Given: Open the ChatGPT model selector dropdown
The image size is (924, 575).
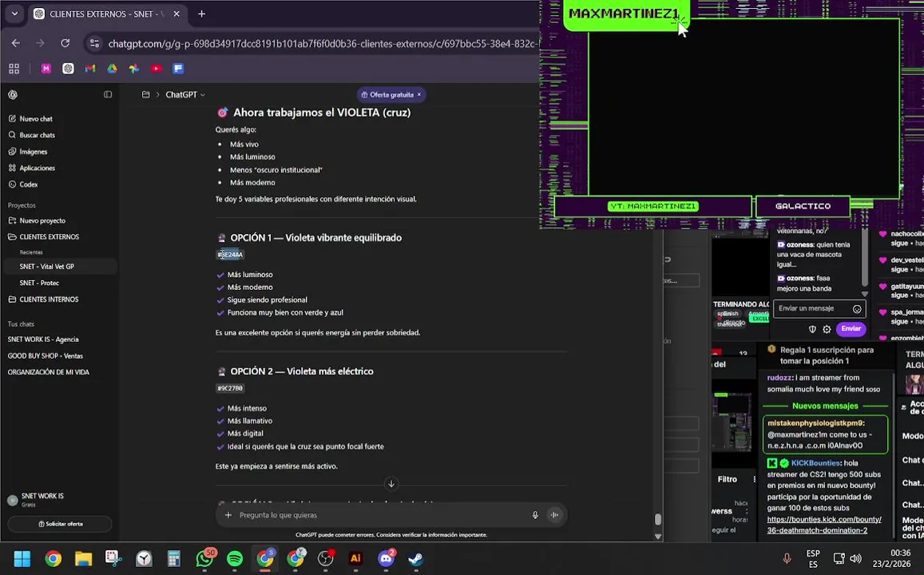Looking at the screenshot, I should [x=185, y=94].
